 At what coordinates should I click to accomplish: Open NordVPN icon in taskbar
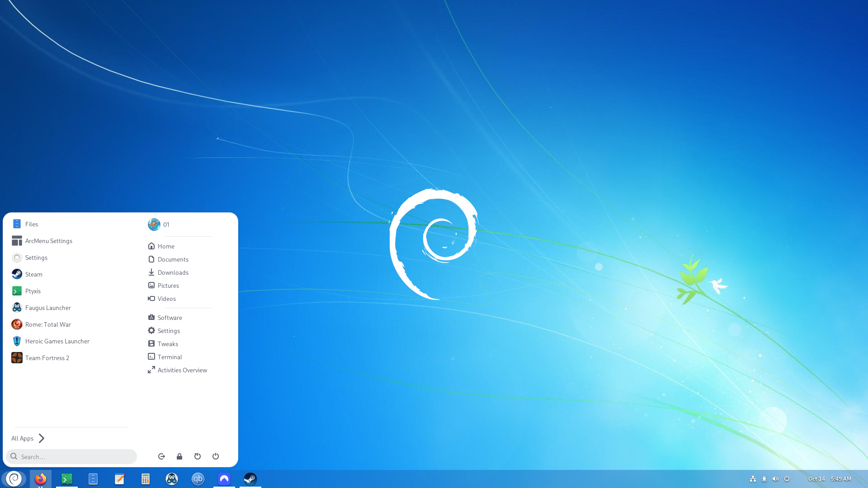pyautogui.click(x=224, y=479)
